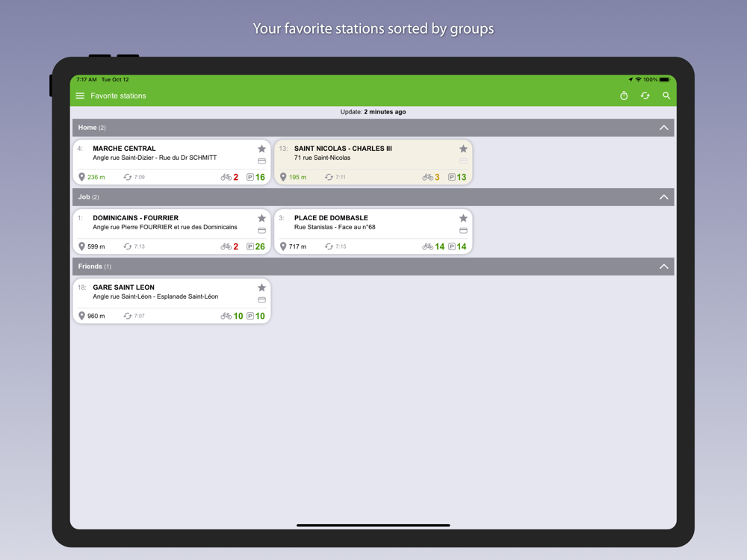Click parking icon next to 13
The height and width of the screenshot is (560, 747).
click(452, 177)
